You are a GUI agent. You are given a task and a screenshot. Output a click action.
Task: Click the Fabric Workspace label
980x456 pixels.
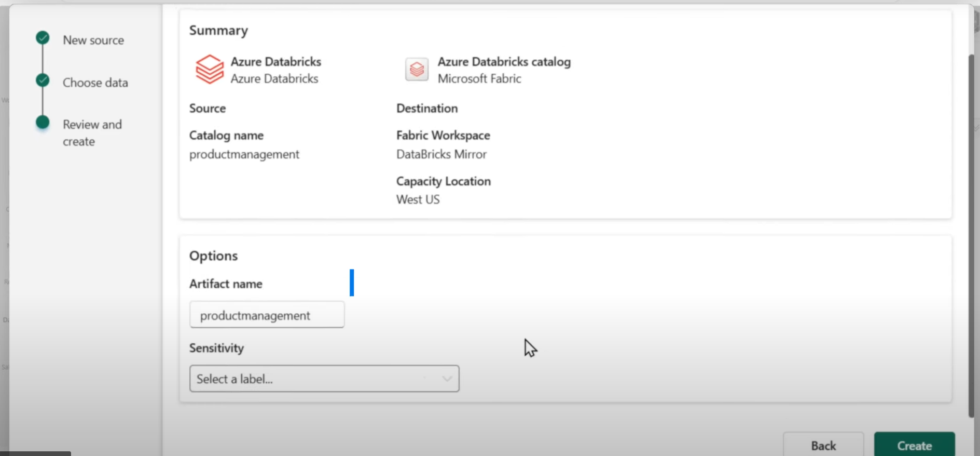coord(443,135)
